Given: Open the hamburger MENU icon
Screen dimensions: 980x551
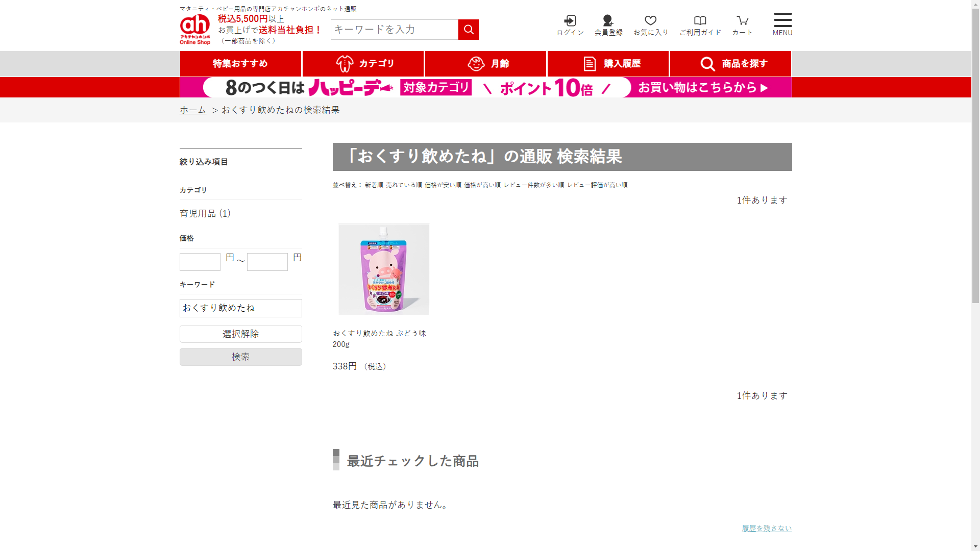Looking at the screenshot, I should click(x=782, y=24).
